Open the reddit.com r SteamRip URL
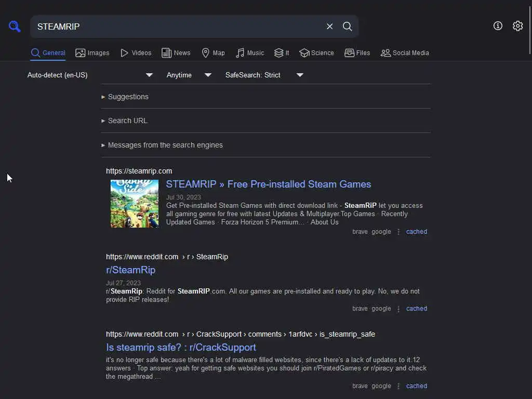532x399 pixels. tap(167, 257)
